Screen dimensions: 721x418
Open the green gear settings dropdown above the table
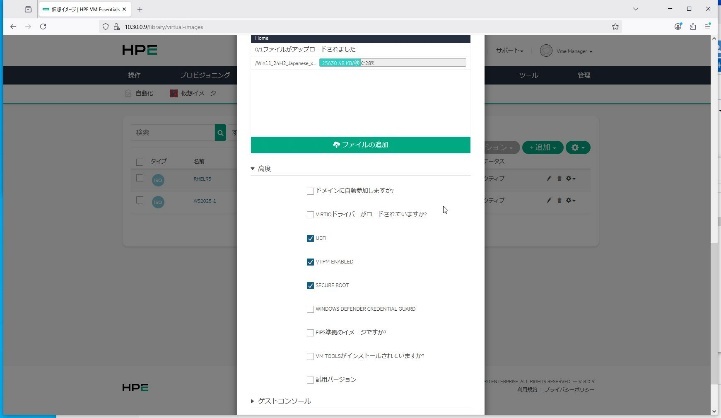(x=577, y=147)
